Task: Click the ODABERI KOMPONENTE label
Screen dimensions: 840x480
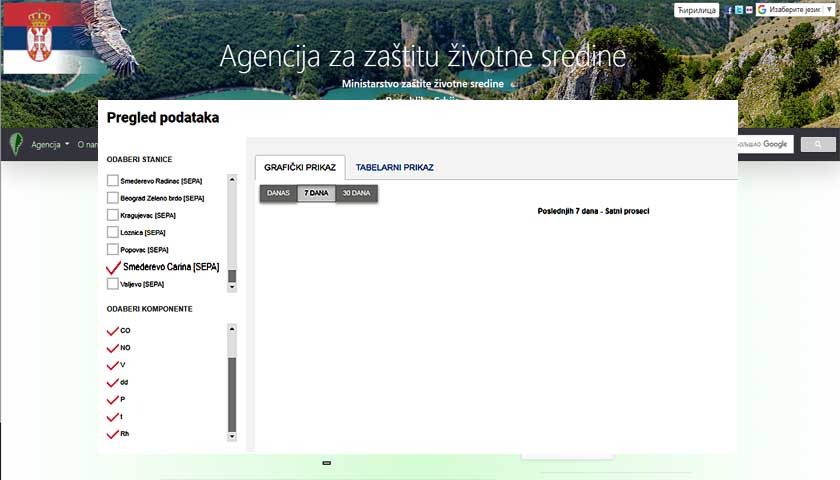Action: pyautogui.click(x=149, y=309)
